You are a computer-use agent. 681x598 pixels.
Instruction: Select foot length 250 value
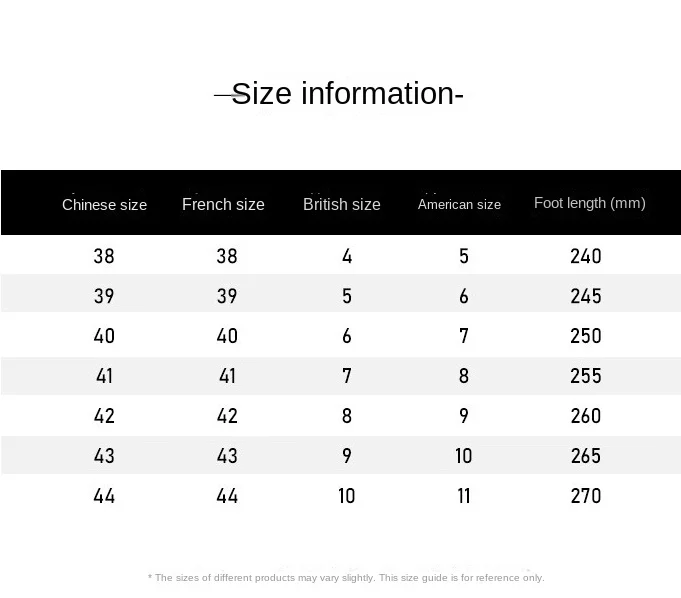585,336
